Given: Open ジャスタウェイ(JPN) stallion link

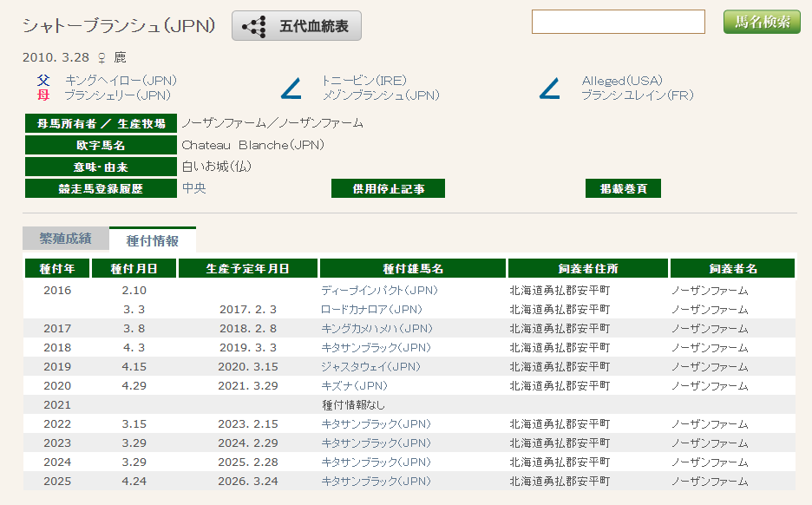Looking at the screenshot, I should [370, 367].
